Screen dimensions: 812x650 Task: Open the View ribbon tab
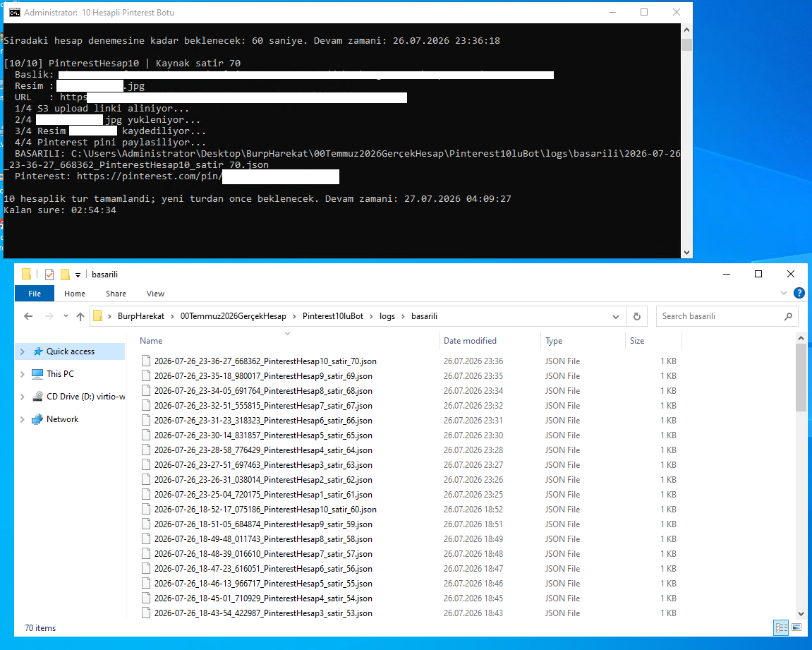155,294
